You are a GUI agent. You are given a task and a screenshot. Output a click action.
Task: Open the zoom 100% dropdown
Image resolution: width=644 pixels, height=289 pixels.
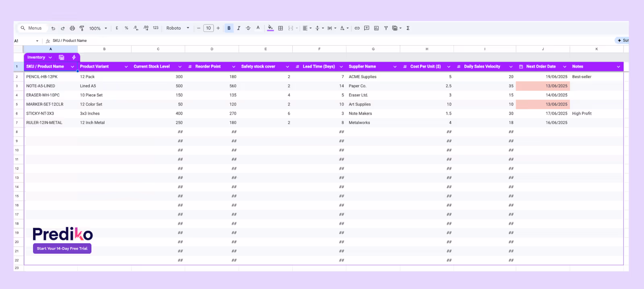click(x=98, y=28)
